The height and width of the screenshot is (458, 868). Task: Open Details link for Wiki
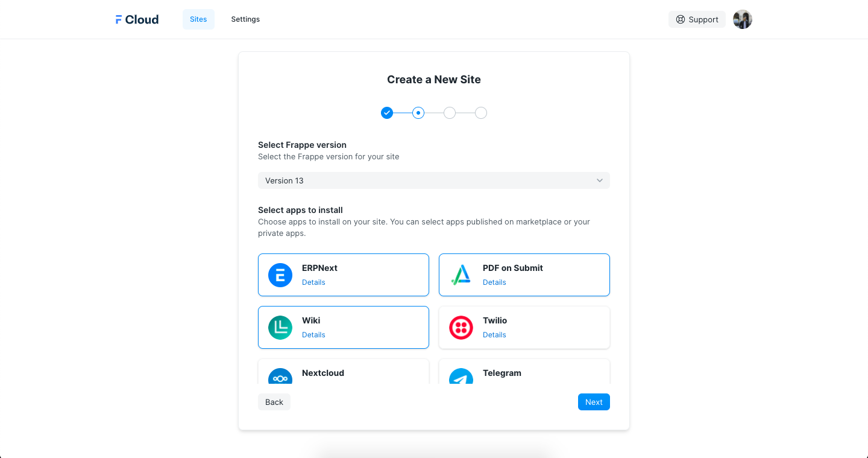[x=313, y=335]
